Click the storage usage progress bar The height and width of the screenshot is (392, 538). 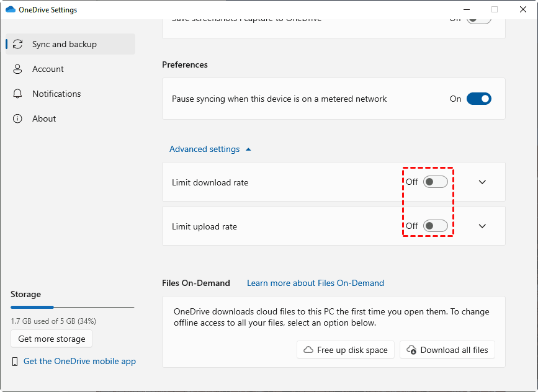click(x=72, y=307)
